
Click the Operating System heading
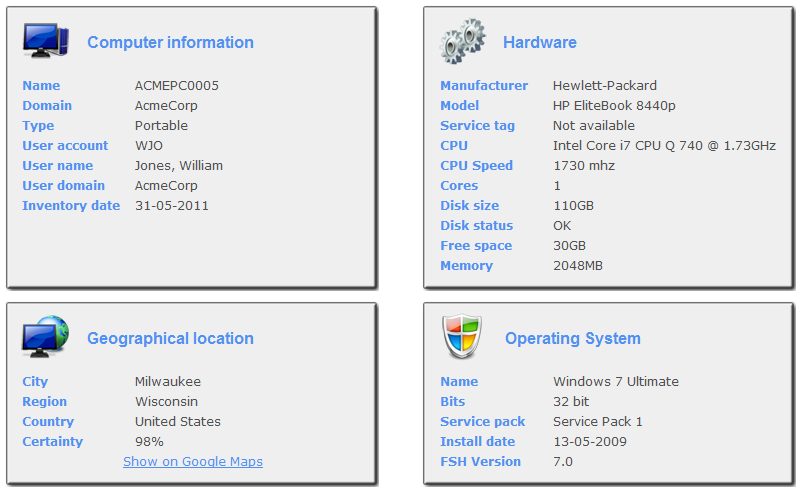pyautogui.click(x=573, y=339)
